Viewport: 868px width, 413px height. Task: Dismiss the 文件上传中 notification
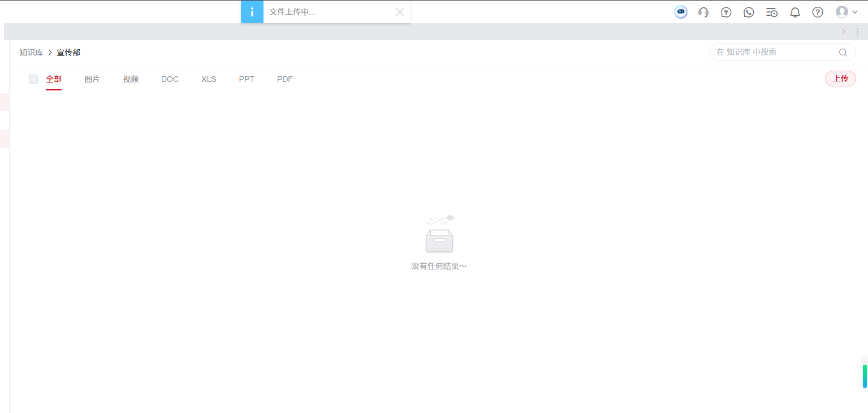400,12
